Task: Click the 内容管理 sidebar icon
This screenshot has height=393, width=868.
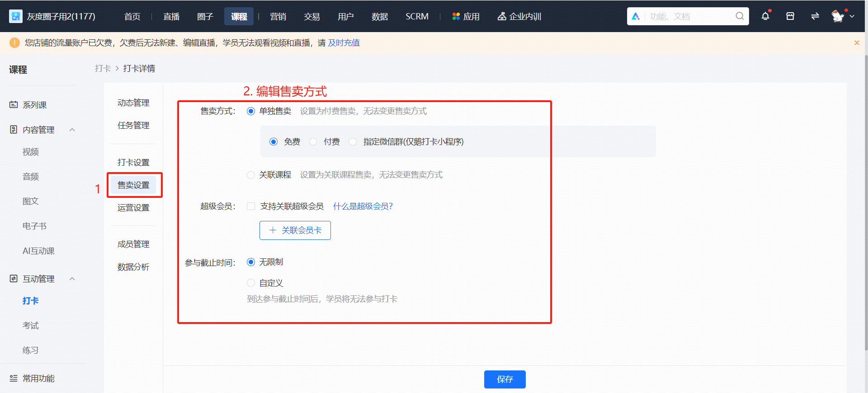Action: (14, 130)
